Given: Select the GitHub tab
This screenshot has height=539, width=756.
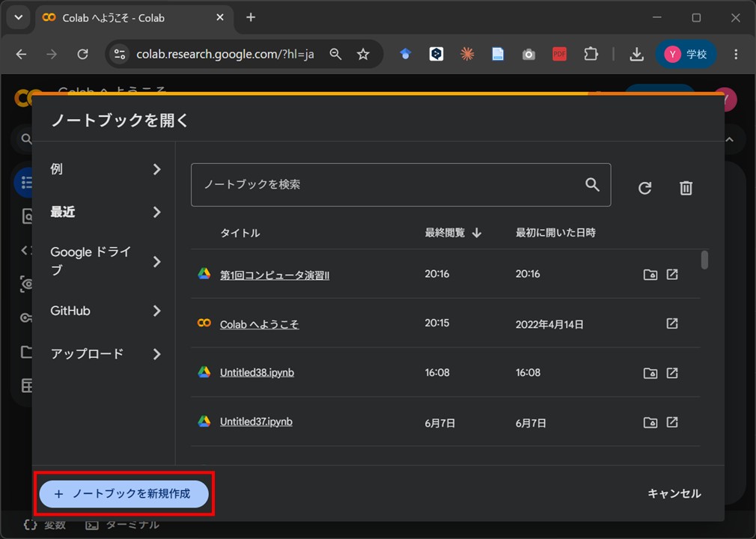Looking at the screenshot, I should (104, 311).
